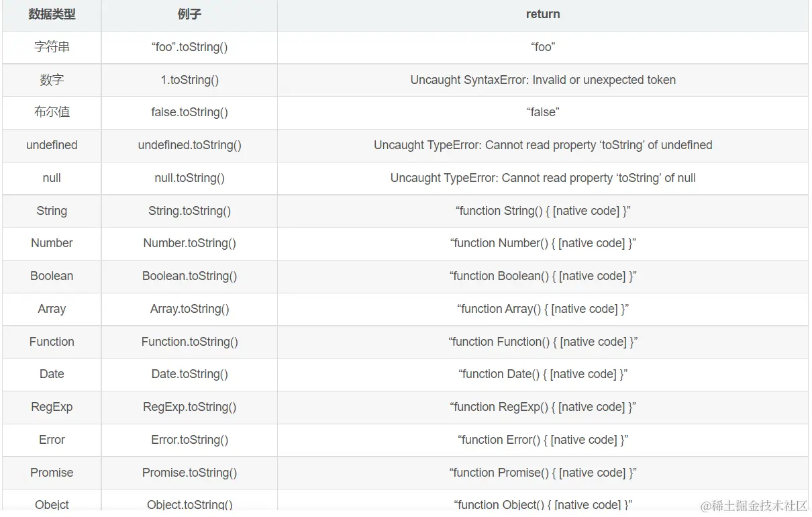Click the Promise row label
The width and height of the screenshot is (812, 517).
[52, 473]
